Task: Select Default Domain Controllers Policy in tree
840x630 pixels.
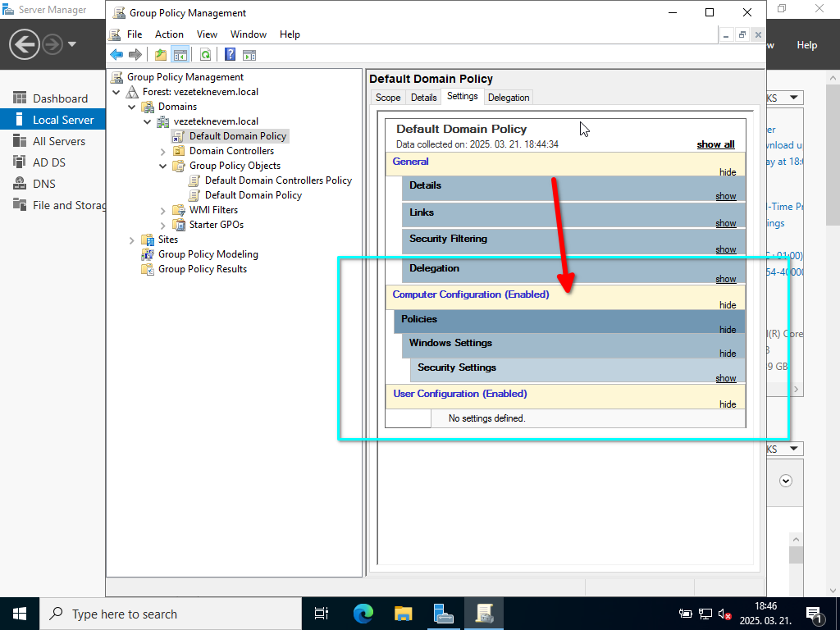Action: 277,180
